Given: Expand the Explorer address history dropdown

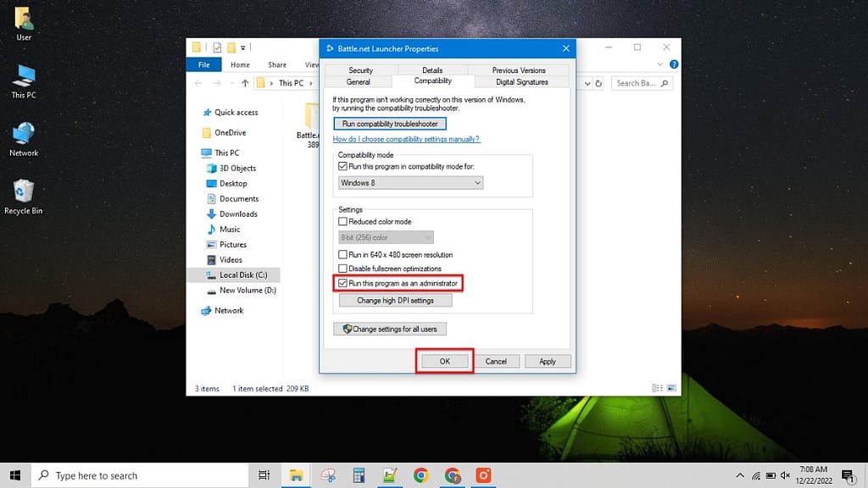Looking at the screenshot, I should 587,84.
